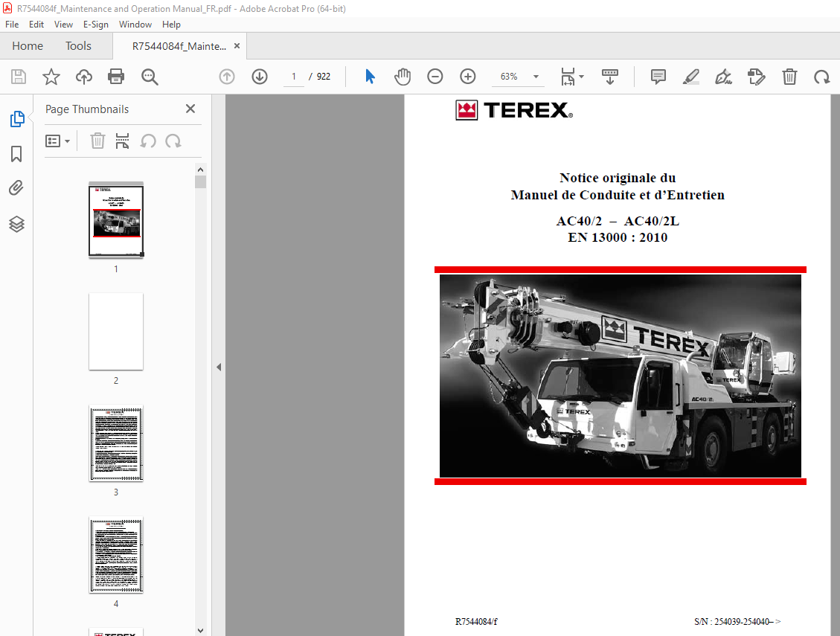Screen dimensions: 840x636
Task: Click the Save file icon
Action: (x=18, y=77)
